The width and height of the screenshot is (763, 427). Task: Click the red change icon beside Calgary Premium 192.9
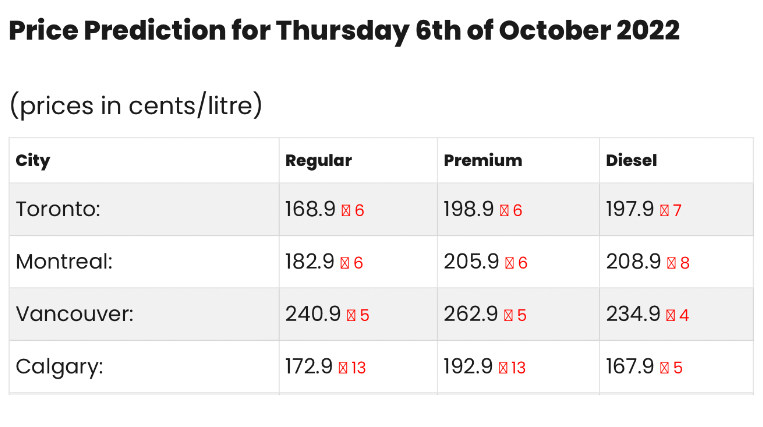503,368
